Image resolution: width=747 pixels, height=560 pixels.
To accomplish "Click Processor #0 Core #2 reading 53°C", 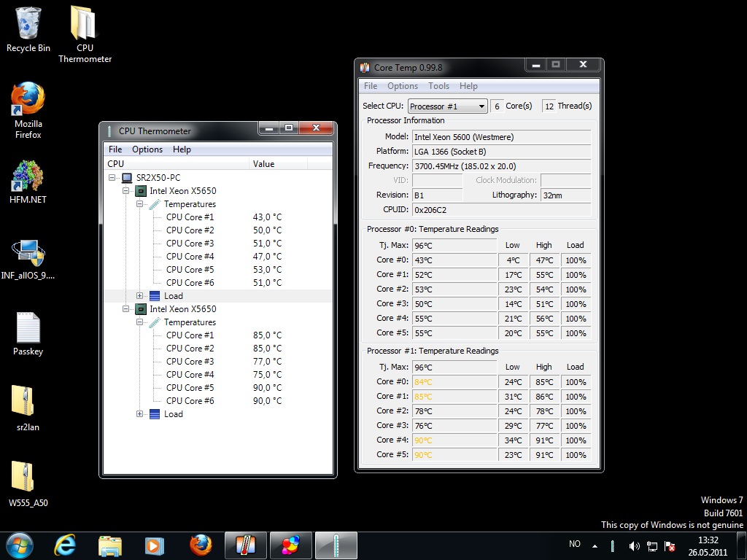I will (x=454, y=289).
